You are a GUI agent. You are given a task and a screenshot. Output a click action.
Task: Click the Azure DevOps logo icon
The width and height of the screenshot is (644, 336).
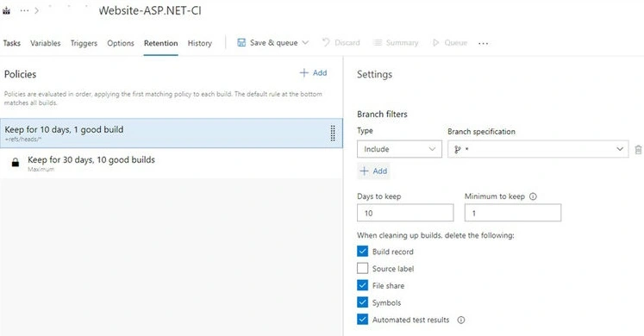pos(6,10)
